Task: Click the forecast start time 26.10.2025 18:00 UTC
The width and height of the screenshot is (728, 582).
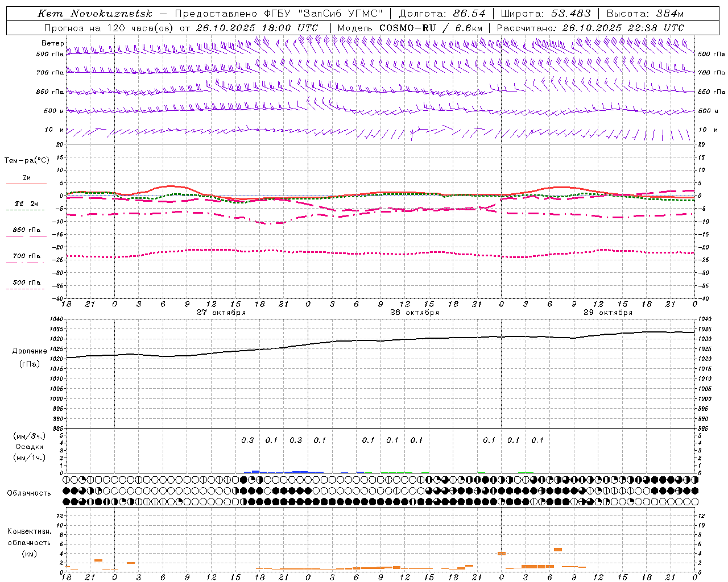Action: coord(257,28)
